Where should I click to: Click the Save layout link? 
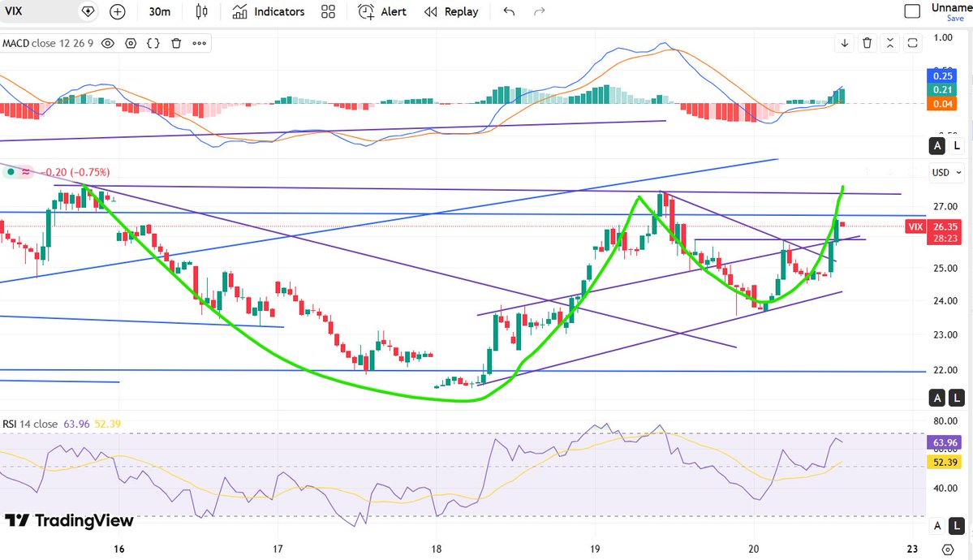click(955, 19)
